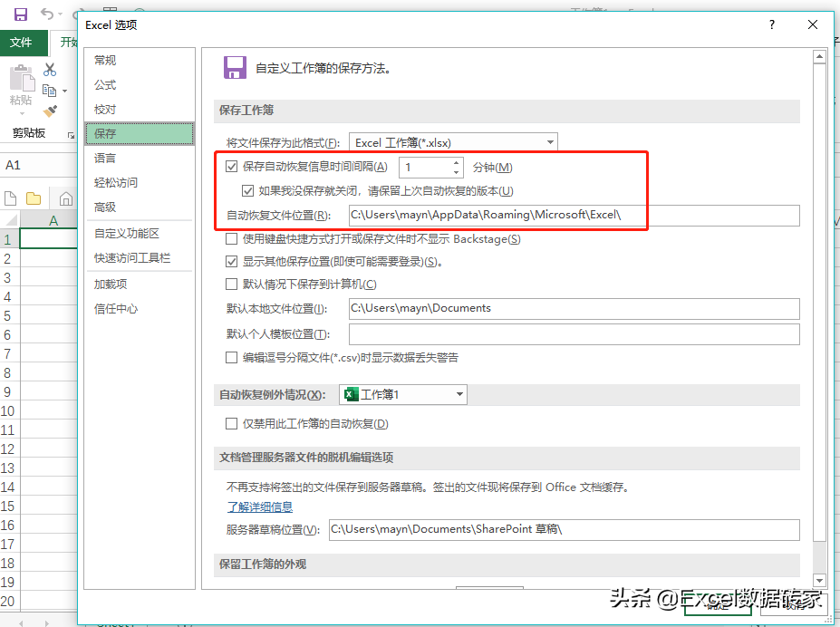
Task: Click the AutoRecover file location field
Action: point(574,216)
